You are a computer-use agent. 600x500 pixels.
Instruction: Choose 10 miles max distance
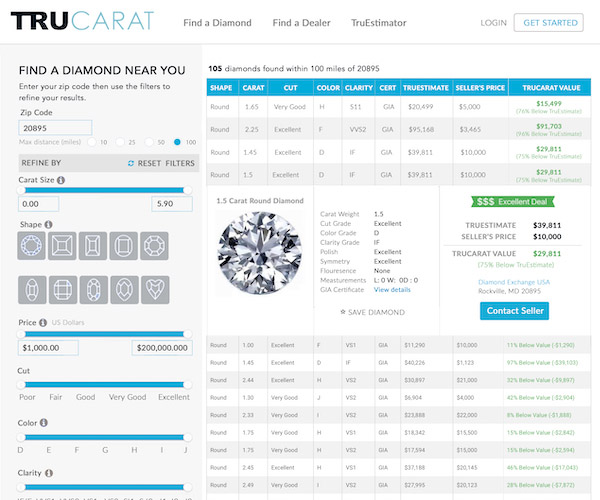(92, 142)
